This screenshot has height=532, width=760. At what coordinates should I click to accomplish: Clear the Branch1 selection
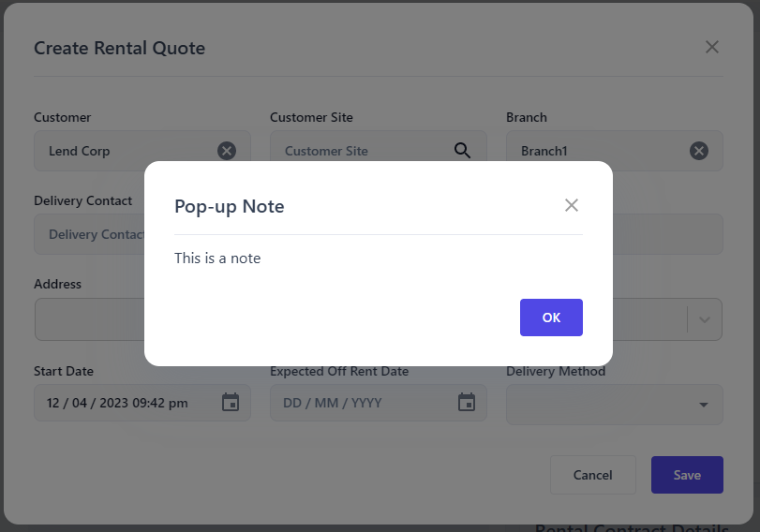699,151
